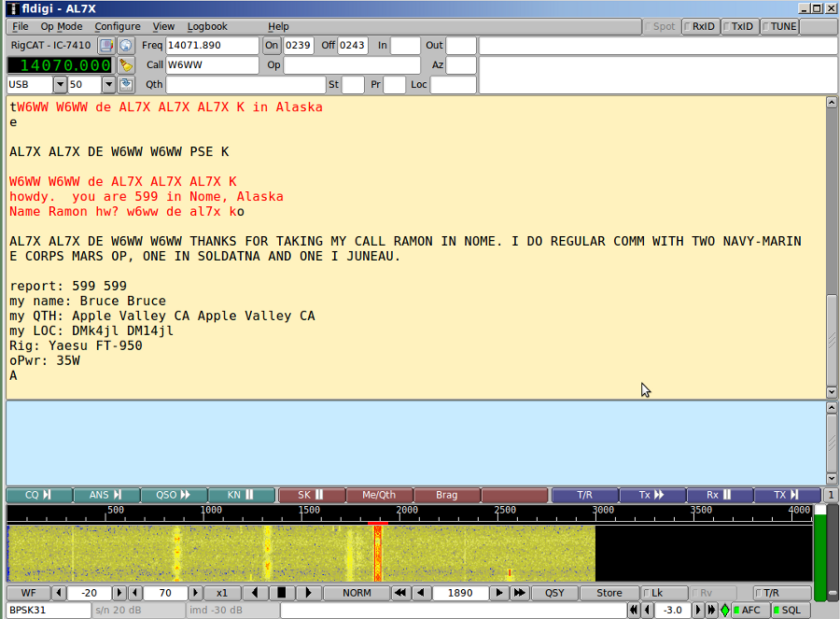The image size is (840, 619).
Task: Expand the bandwidth 50 dropdown
Action: coord(107,85)
